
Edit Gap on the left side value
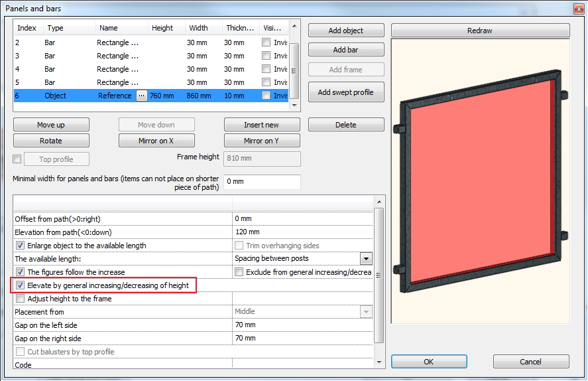click(x=303, y=325)
